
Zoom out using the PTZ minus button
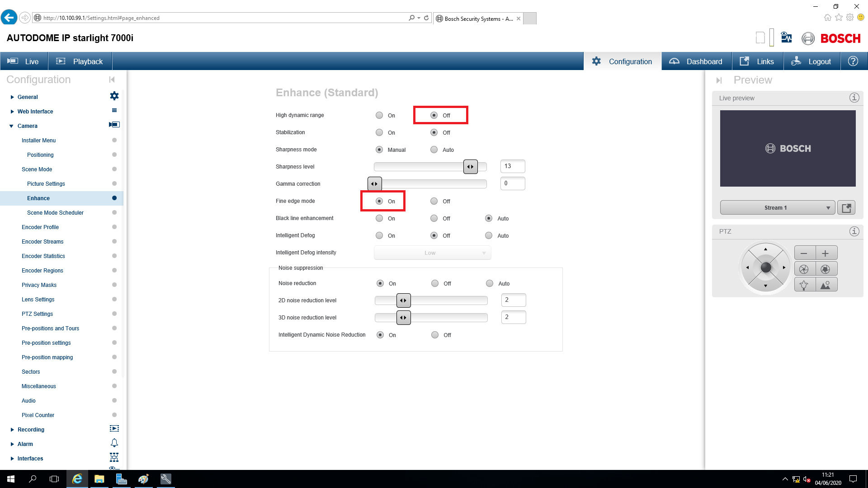[x=804, y=253]
